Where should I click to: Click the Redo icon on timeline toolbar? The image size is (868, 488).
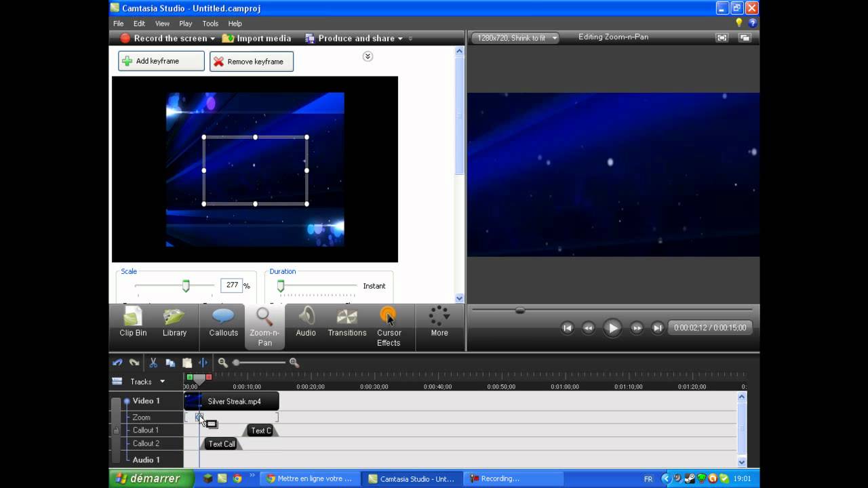pos(134,363)
